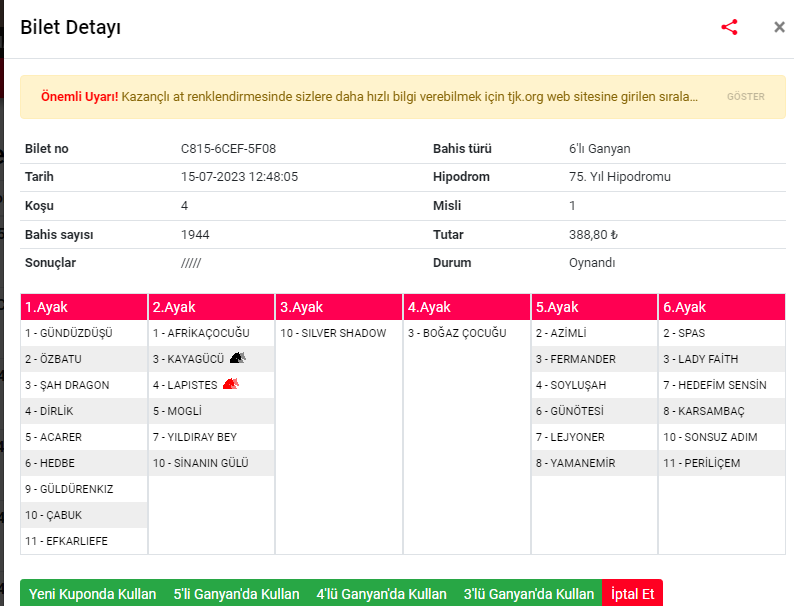This screenshot has width=794, height=606.
Task: Click the 75. Yıl Hipodromu value
Action: pyautogui.click(x=620, y=177)
